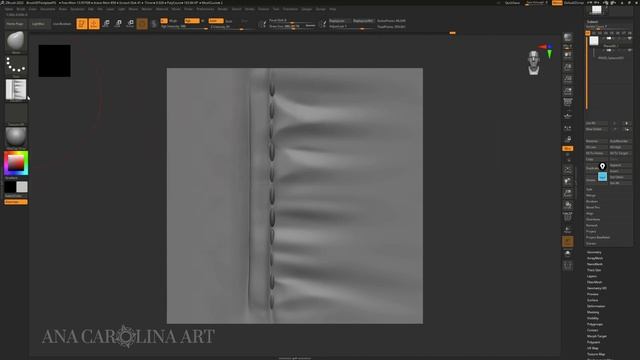Expand the Surface section

592,300
